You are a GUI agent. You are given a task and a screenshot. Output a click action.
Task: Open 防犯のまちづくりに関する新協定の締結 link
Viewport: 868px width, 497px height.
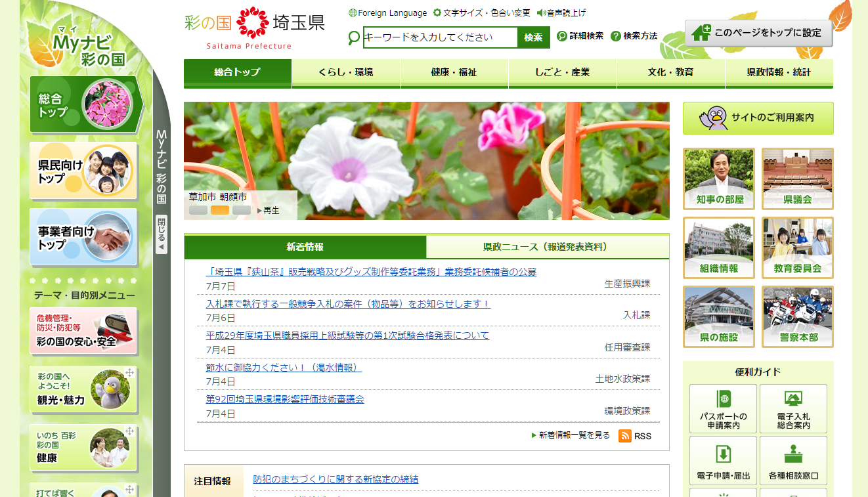336,479
